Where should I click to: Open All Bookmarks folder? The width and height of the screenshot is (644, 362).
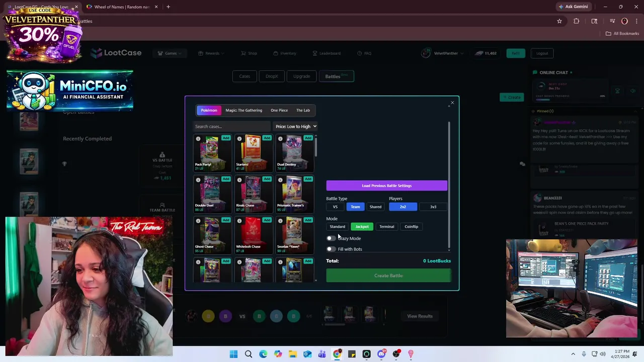[x=622, y=34]
